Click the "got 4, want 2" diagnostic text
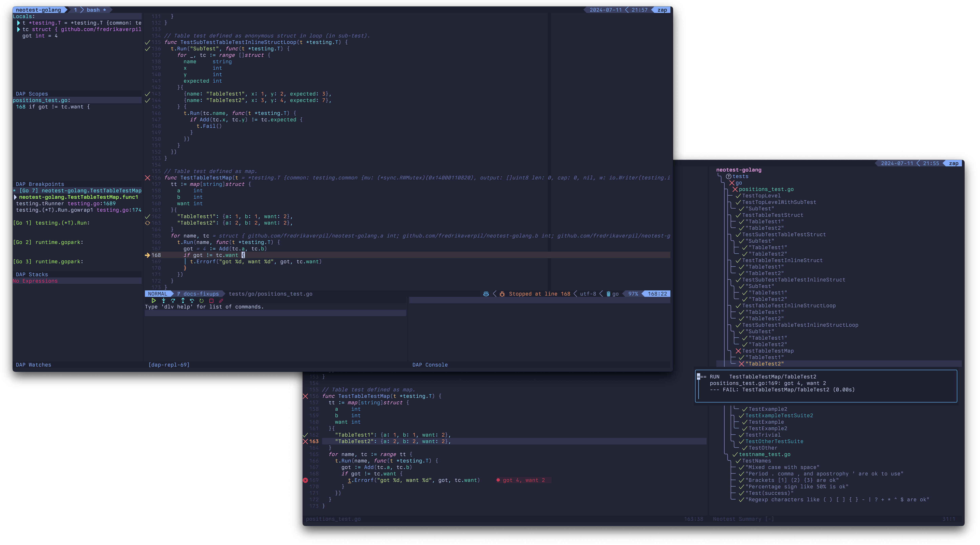Image resolution: width=980 pixels, height=545 pixels. coord(524,480)
